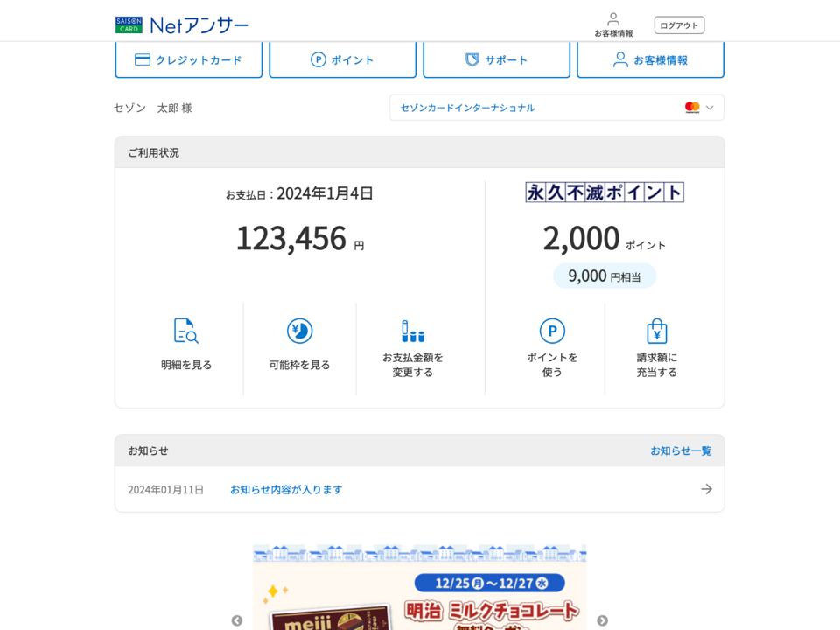Select the ポイントを使う P icon
The image size is (840, 630).
pyautogui.click(x=552, y=332)
